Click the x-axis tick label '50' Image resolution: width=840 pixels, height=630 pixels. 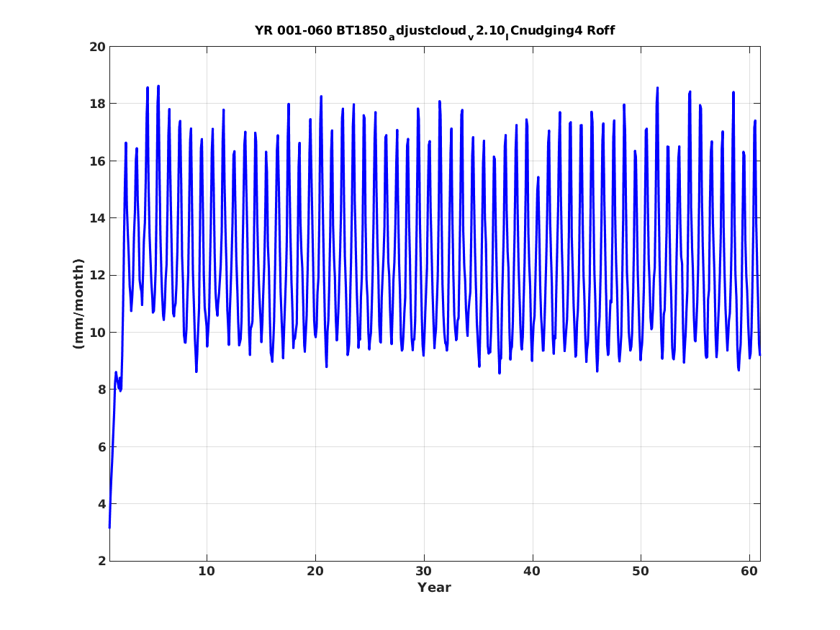click(x=641, y=571)
